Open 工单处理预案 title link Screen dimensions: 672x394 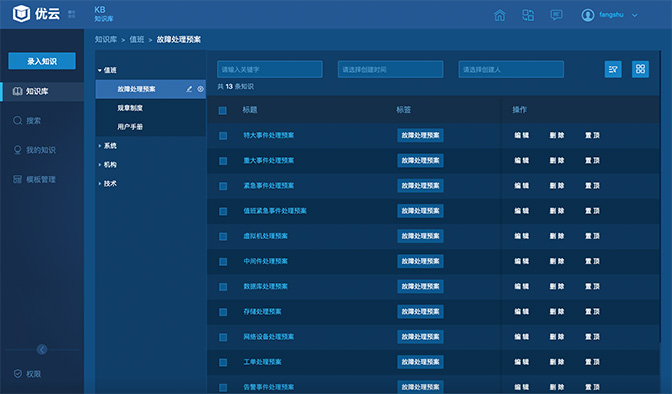tap(262, 362)
